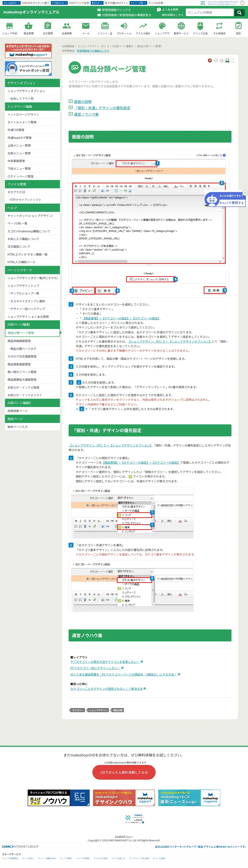
Task: Click the red P plan badge
Action: 210,60
